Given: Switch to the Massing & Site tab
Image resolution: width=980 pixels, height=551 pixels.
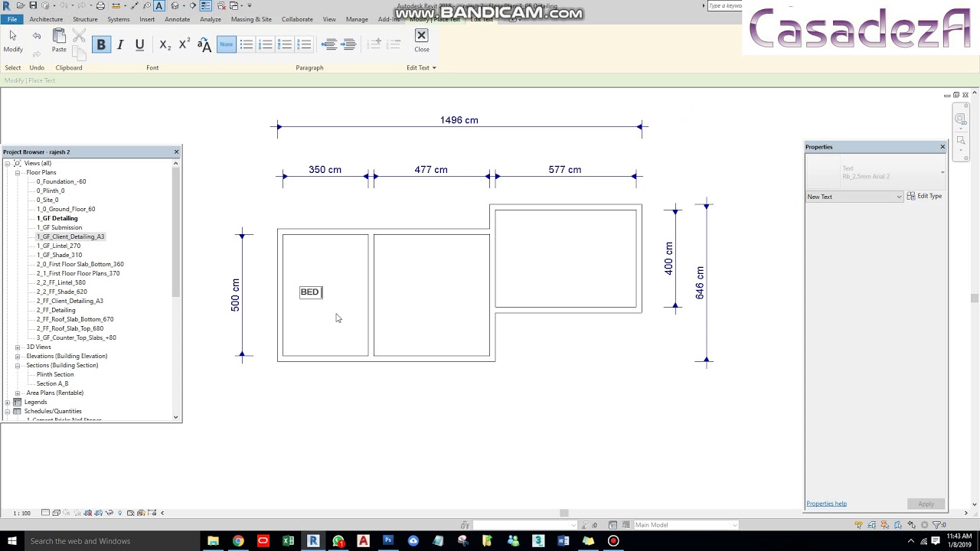Looking at the screenshot, I should tap(251, 19).
